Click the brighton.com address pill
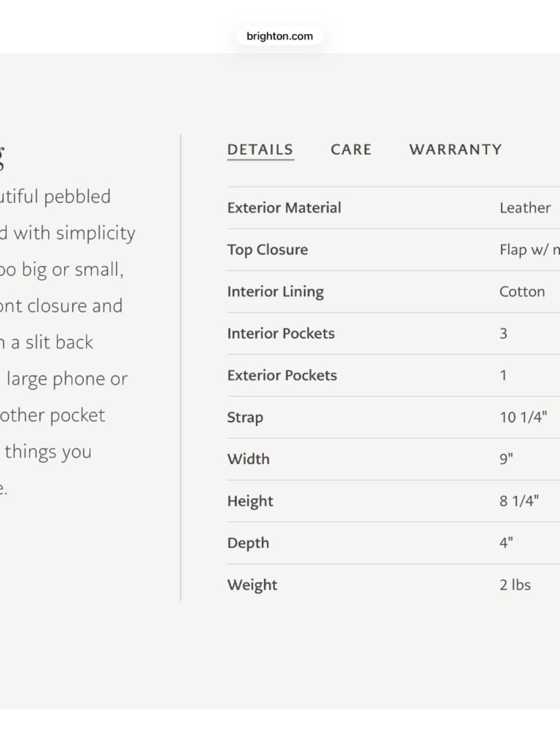Image resolution: width=560 pixels, height=747 pixels. [279, 36]
